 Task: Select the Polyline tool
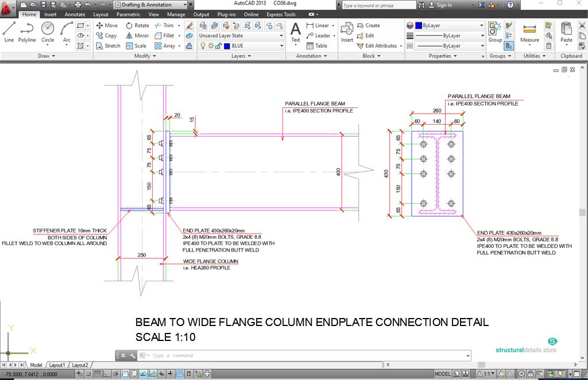pos(26,32)
